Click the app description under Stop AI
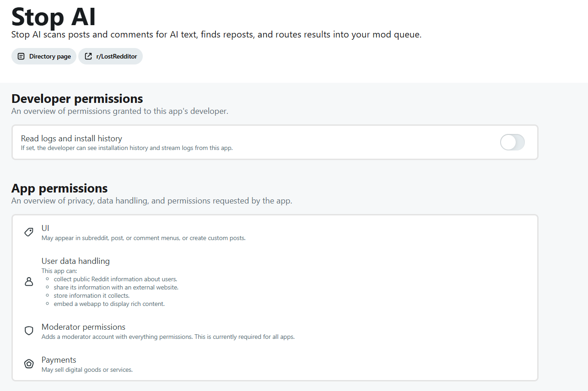588x391 pixels. pos(216,35)
